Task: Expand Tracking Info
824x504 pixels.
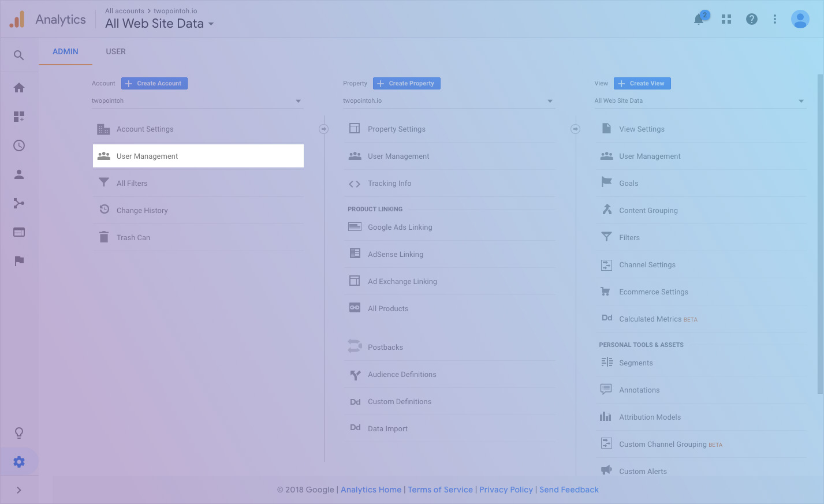Action: 449,183
